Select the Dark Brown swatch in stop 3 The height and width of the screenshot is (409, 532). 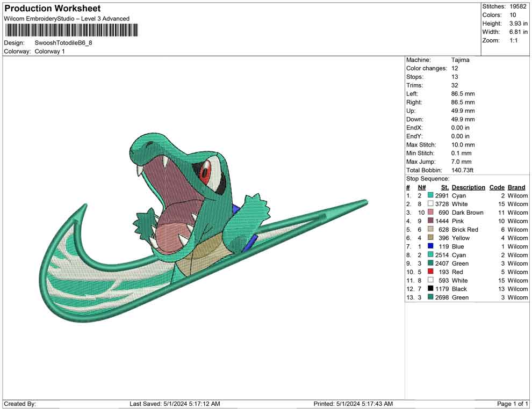430,213
